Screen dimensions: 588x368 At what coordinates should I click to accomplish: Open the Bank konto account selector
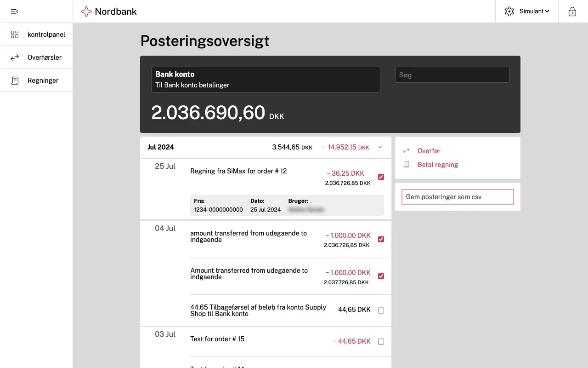pyautogui.click(x=266, y=79)
